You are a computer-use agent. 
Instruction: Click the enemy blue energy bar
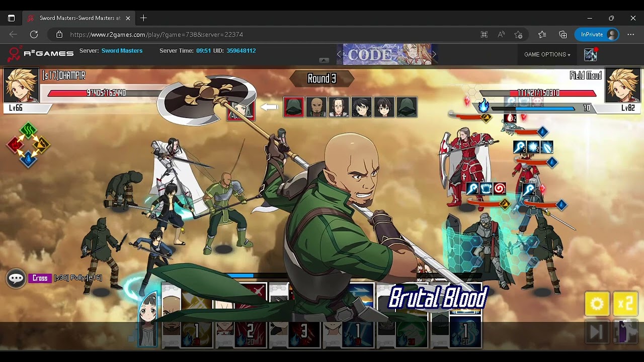pyautogui.click(x=533, y=108)
